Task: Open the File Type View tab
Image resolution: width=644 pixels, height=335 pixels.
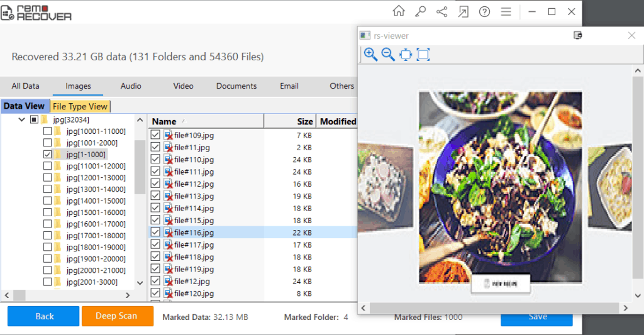Action: pyautogui.click(x=80, y=106)
